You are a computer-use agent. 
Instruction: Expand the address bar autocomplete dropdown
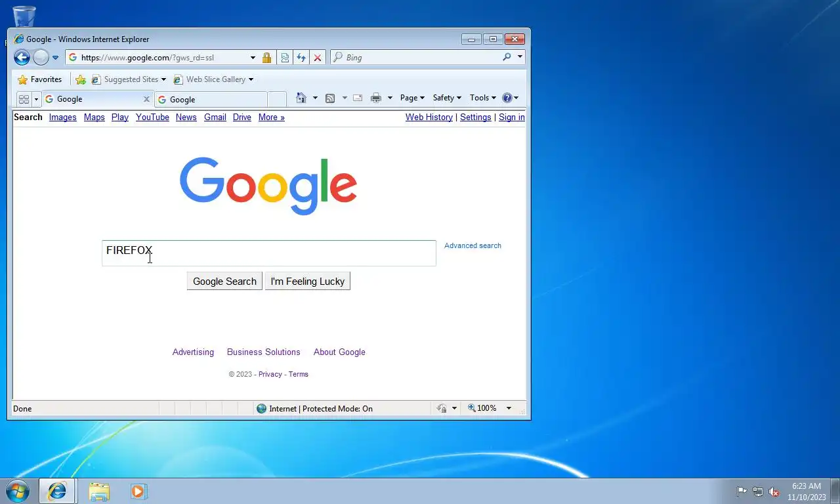[x=253, y=58]
